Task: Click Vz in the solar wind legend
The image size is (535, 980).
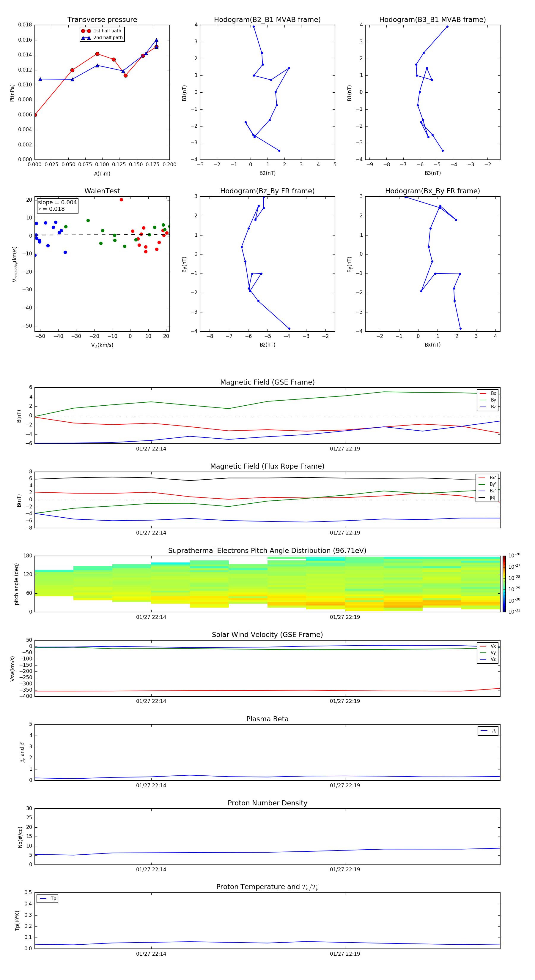Action: pyautogui.click(x=488, y=659)
